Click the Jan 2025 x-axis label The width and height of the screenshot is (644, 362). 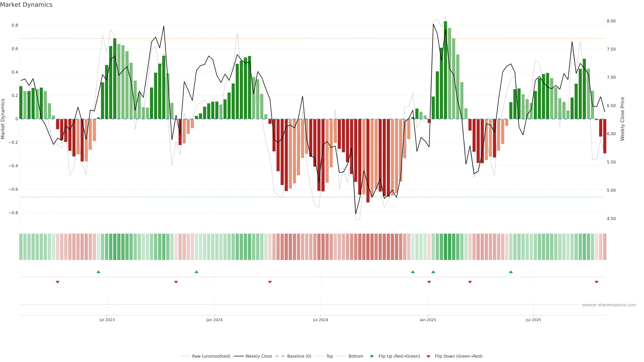point(428,320)
